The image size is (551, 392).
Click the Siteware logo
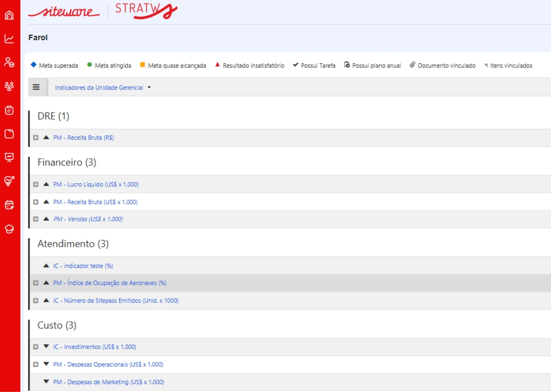64,11
